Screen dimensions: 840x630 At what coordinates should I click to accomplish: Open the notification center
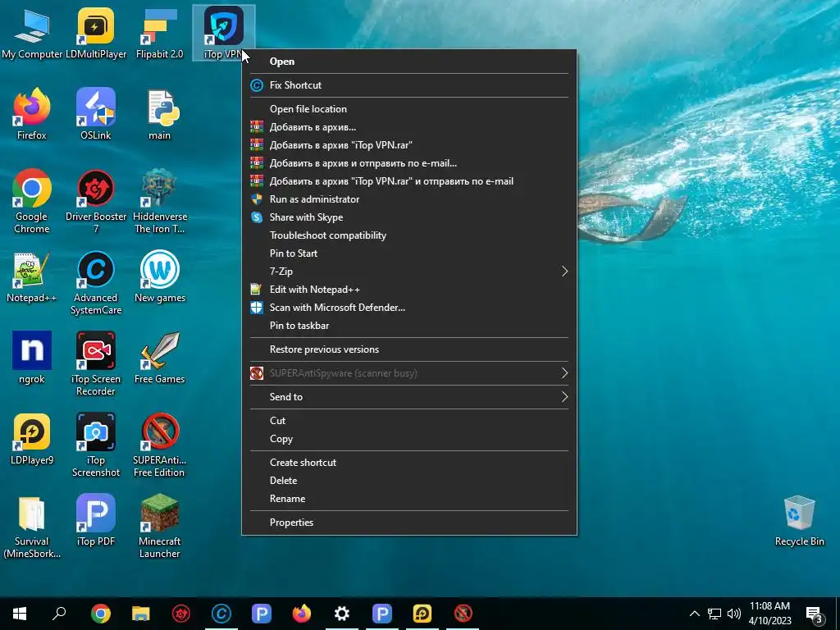click(x=814, y=614)
